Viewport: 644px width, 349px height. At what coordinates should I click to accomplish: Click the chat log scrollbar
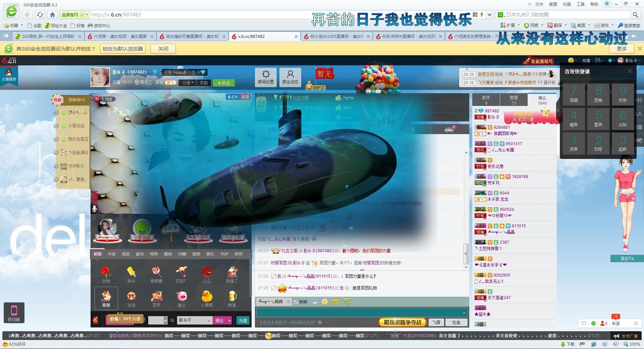466,254
